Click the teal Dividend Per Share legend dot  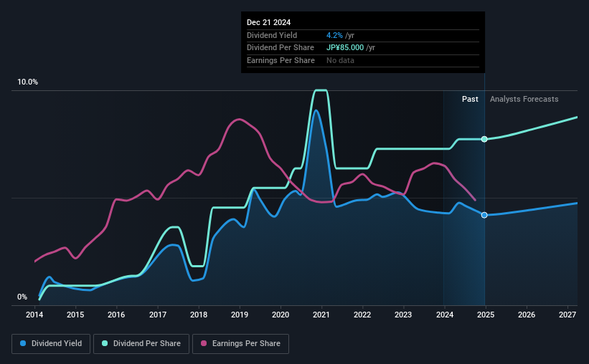(x=105, y=343)
